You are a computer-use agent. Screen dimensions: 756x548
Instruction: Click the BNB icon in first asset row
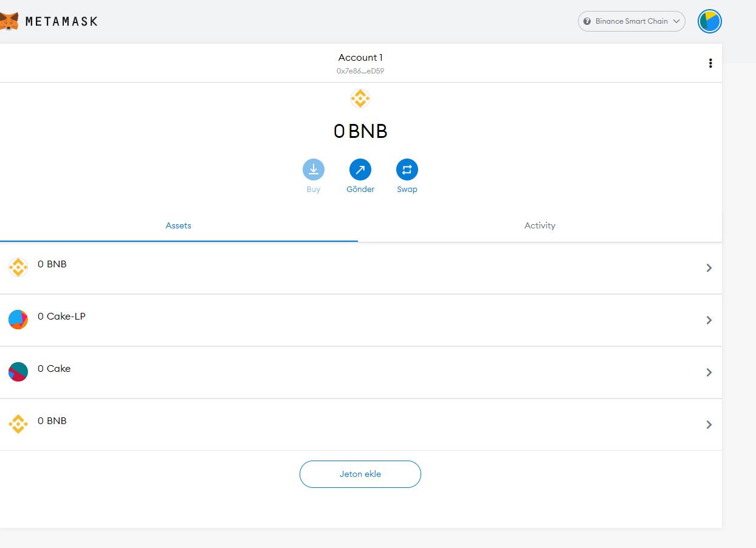click(x=18, y=267)
